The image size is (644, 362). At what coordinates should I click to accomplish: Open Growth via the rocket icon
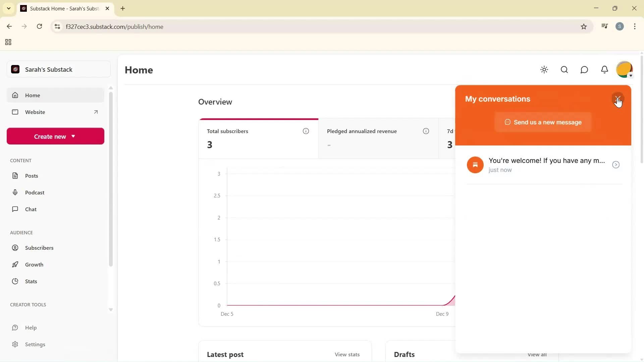click(15, 264)
